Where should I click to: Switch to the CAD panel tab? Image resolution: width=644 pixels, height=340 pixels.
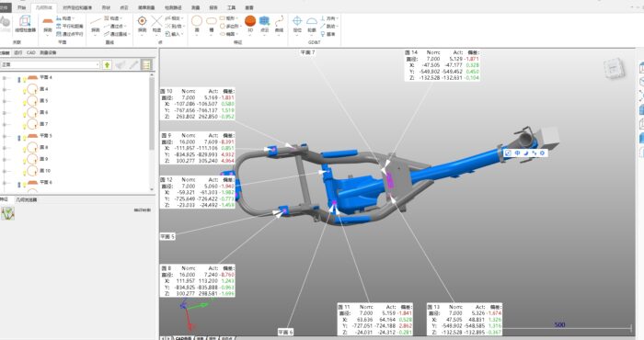point(31,52)
